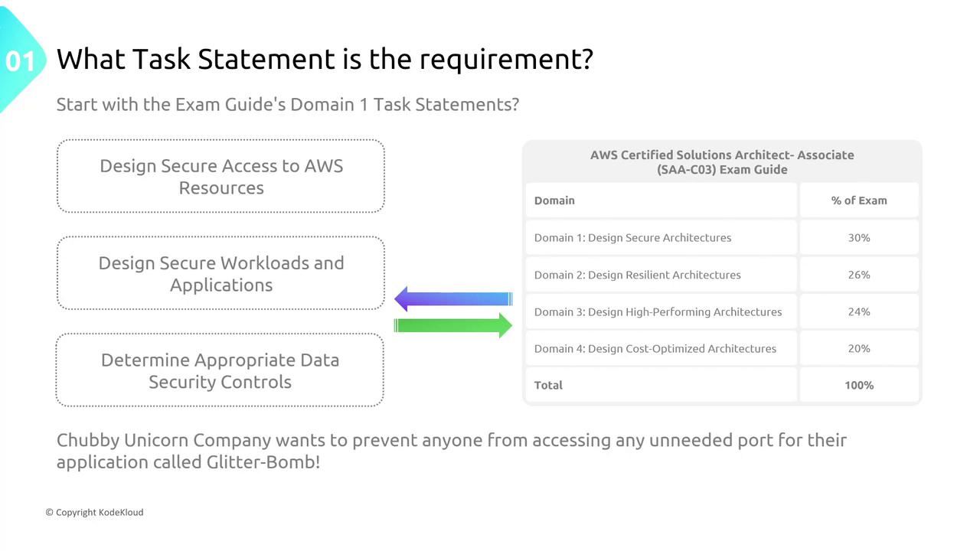Image resolution: width=980 pixels, height=551 pixels.
Task: Select the Domain 3: Design High-Performing Architectures row
Action: 658,311
